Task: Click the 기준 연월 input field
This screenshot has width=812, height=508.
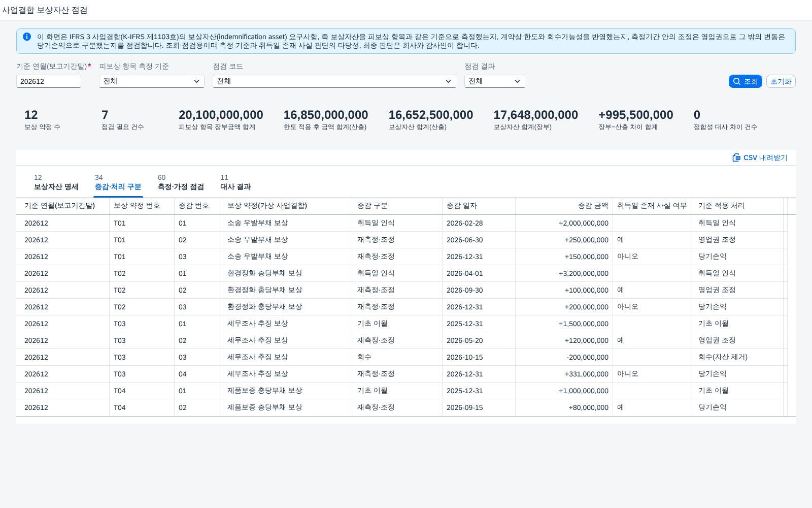Action: pos(49,81)
